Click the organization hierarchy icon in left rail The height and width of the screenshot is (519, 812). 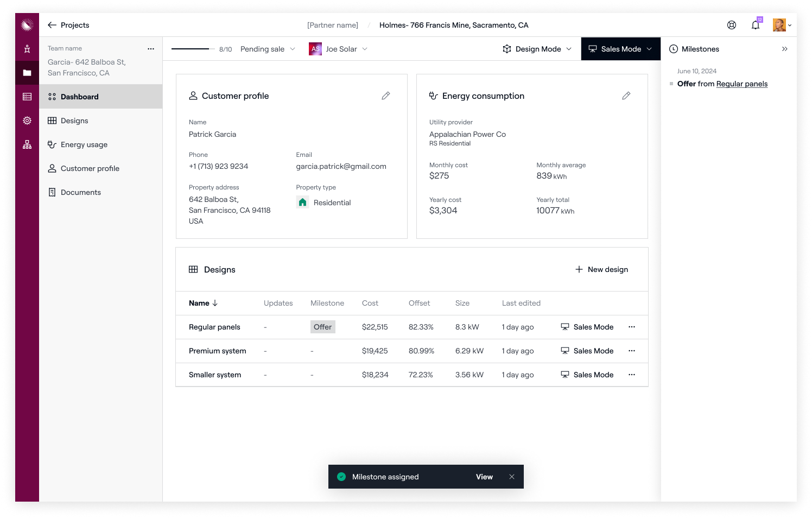point(27,144)
